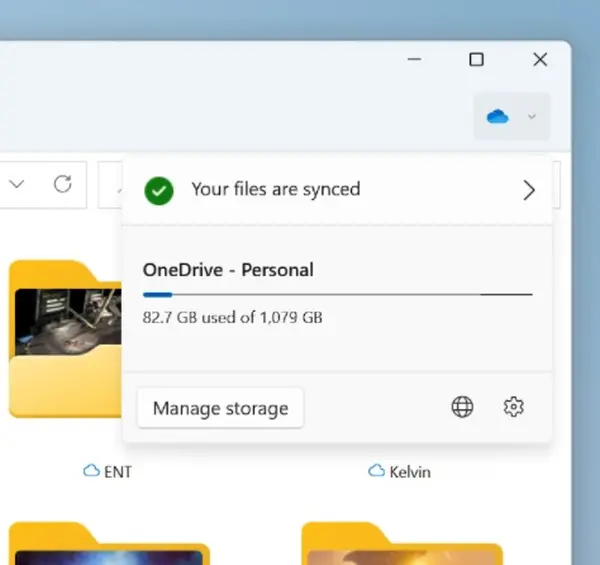Select the folder below the Kelvin label
600x565 pixels.
pyautogui.click(x=400, y=545)
